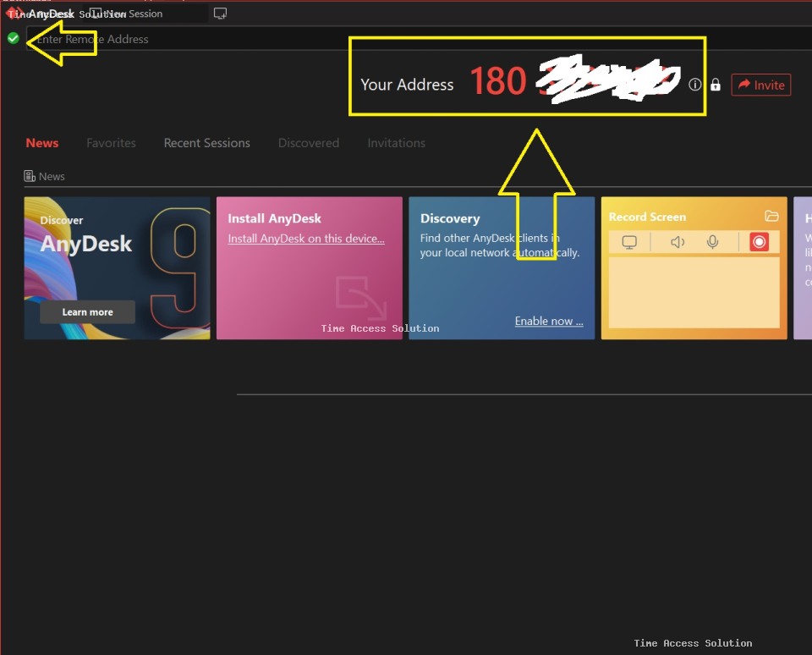This screenshot has width=812, height=655.
Task: Toggle the monitor capture in Record Screen
Action: click(629, 242)
